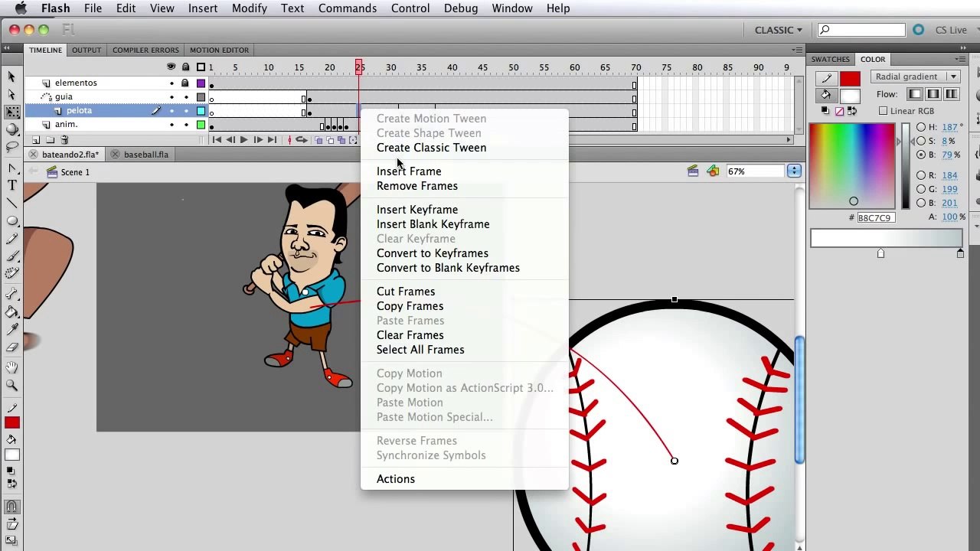This screenshot has width=980, height=551.
Task: Toggle Snap to Objects magnet
Action: [x=11, y=507]
